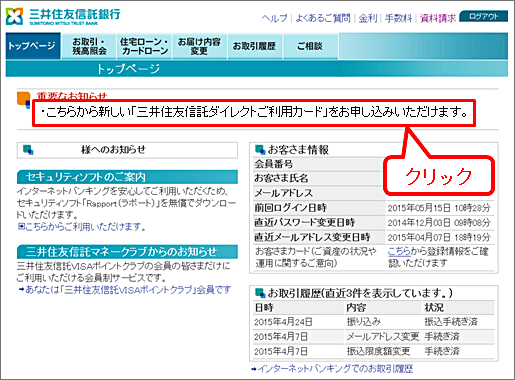Click the 直近パスワード変更日時 label

(305, 222)
